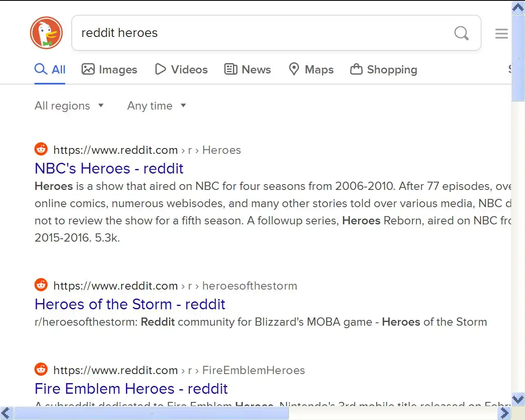Click the scroll down arrow icon

pyautogui.click(x=518, y=399)
